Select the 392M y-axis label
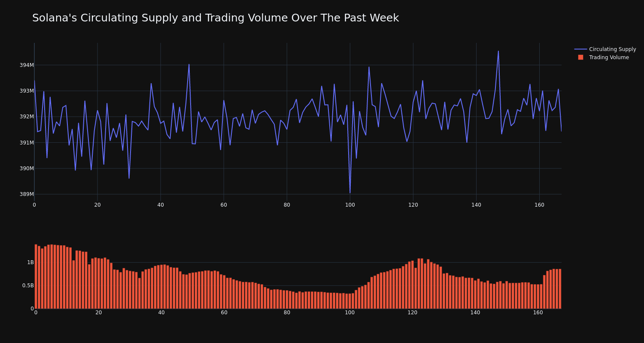Screen dimensions: 644x343 27,117
